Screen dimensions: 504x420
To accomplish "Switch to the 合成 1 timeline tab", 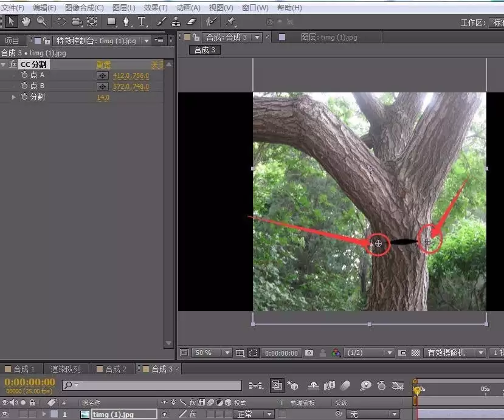I will click(x=20, y=369).
